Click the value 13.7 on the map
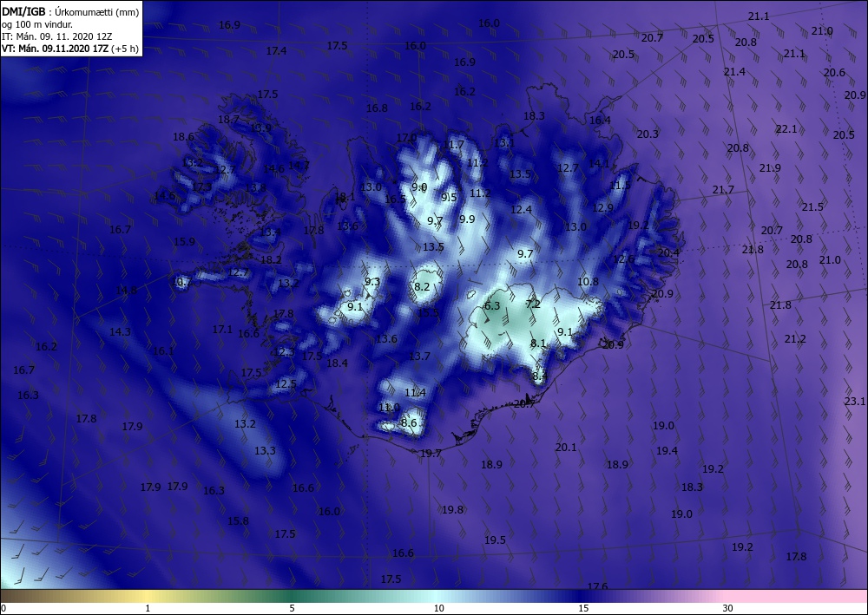 (419, 357)
